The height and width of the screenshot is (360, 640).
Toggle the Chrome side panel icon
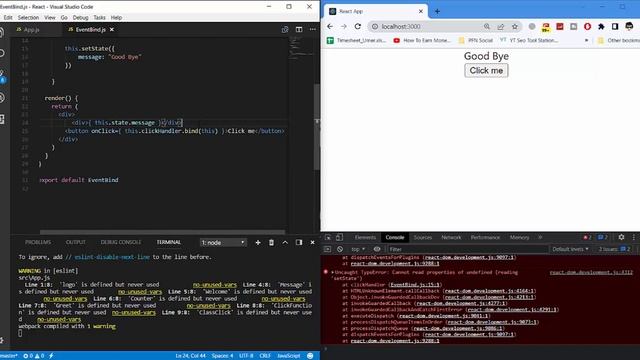tap(615, 27)
